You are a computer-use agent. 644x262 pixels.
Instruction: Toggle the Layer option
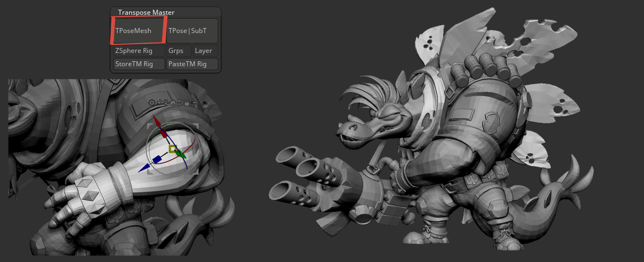205,51
